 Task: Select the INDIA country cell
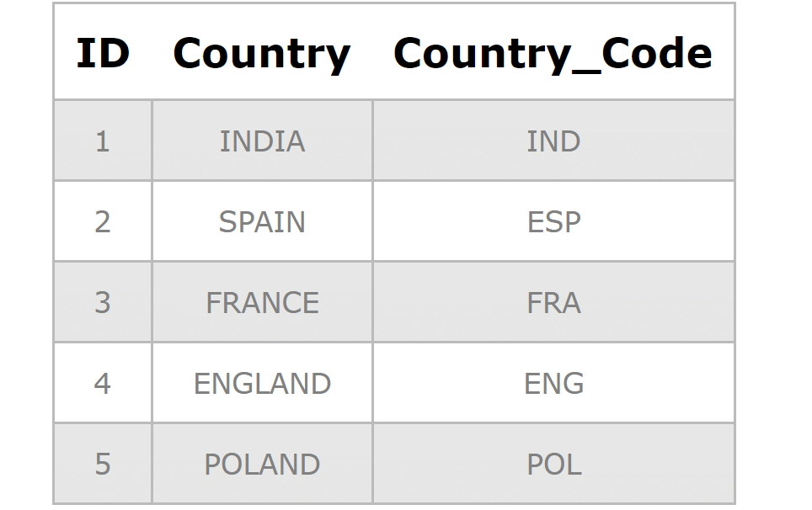click(262, 141)
